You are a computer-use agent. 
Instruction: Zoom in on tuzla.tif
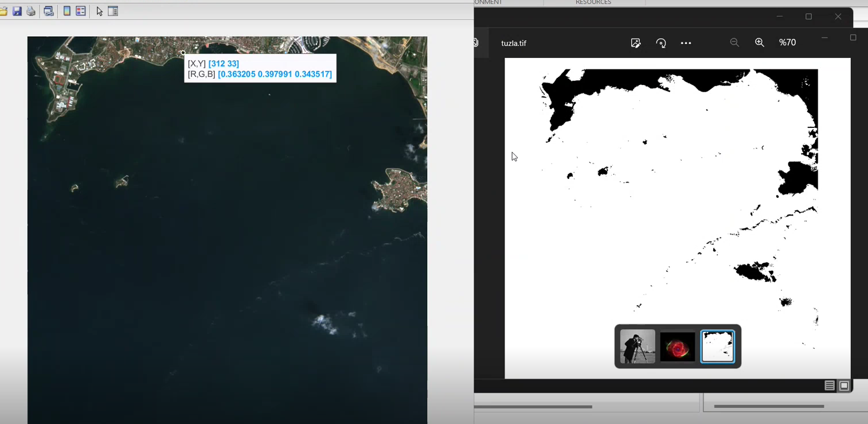pyautogui.click(x=760, y=42)
